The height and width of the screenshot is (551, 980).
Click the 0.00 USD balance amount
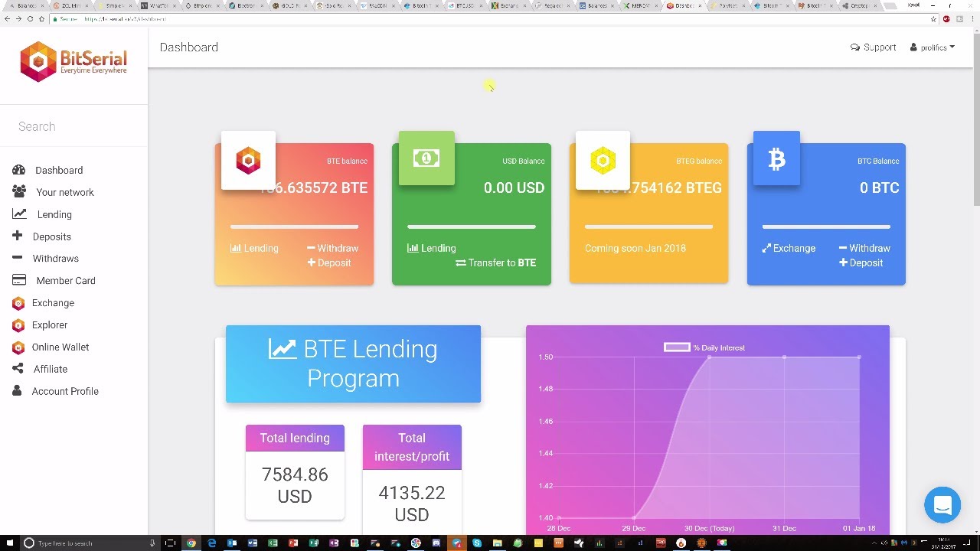pos(514,187)
